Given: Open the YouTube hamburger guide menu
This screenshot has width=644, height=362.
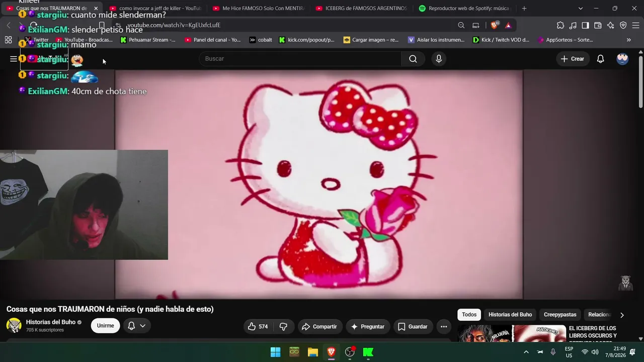Looking at the screenshot, I should [14, 59].
